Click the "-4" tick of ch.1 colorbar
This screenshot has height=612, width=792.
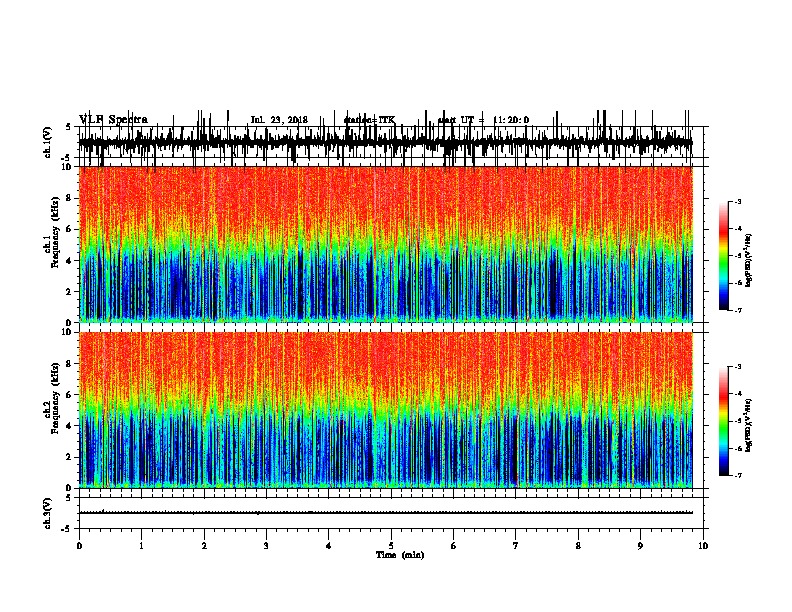tap(738, 229)
